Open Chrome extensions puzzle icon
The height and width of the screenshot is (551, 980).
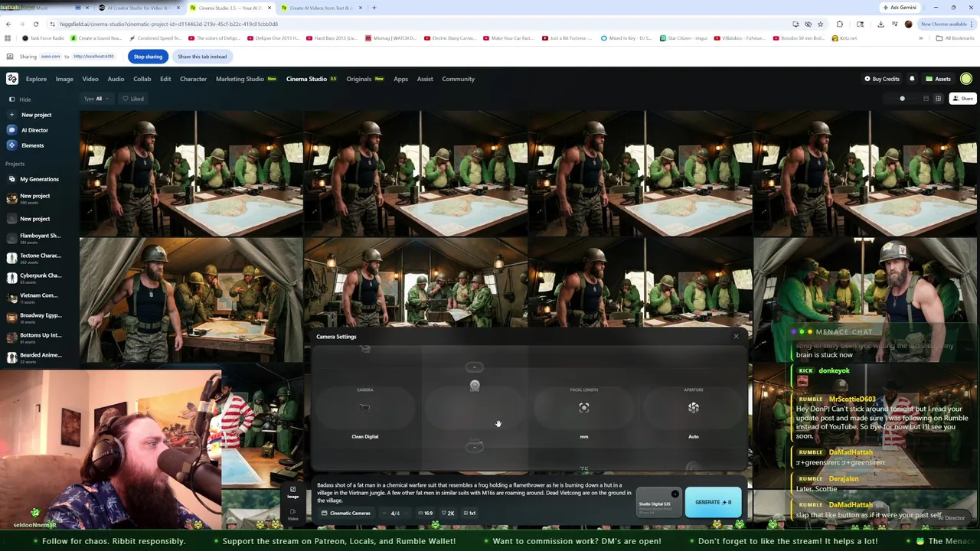[x=840, y=24]
